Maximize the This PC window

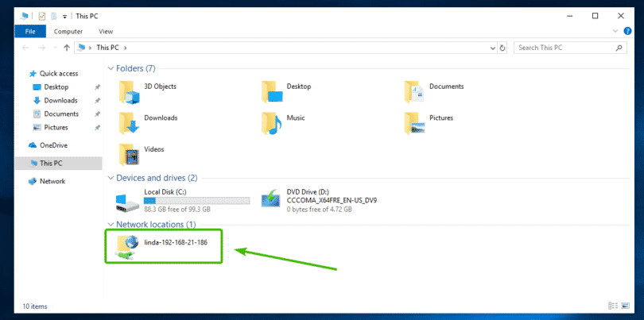point(596,16)
